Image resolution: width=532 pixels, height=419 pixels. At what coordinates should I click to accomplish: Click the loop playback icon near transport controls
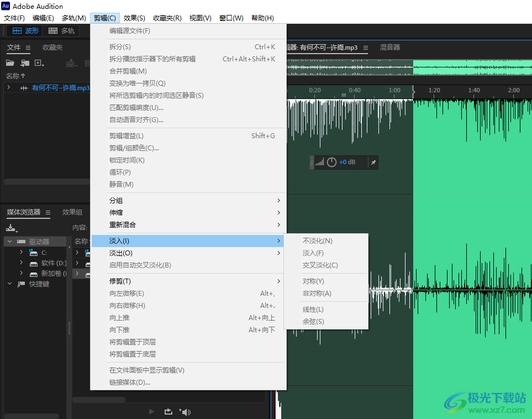pos(168,411)
